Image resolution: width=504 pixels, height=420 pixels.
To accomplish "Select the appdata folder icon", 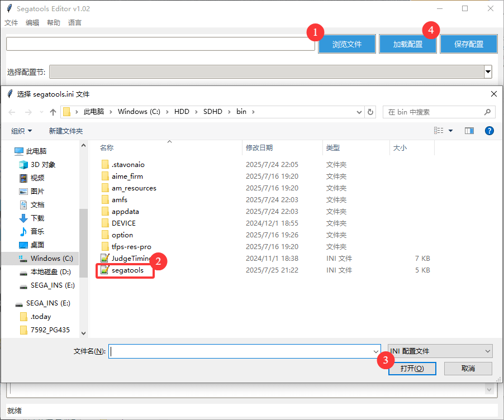I will point(105,212).
